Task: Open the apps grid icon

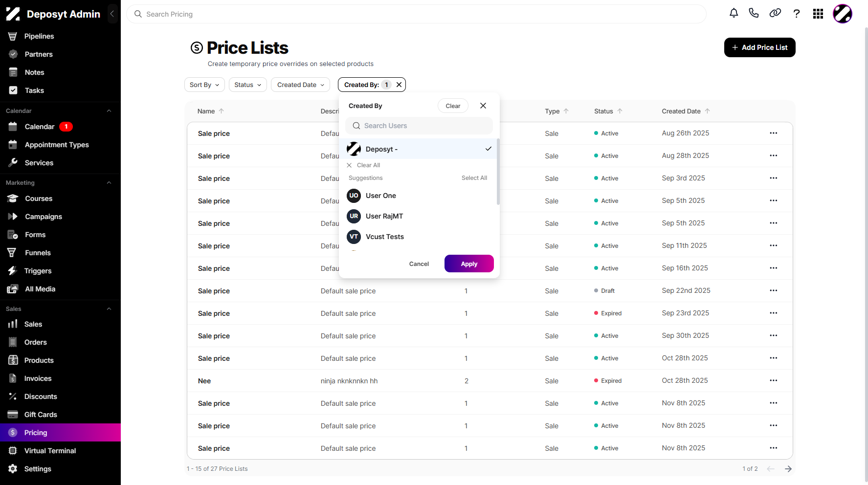Action: 818,14
